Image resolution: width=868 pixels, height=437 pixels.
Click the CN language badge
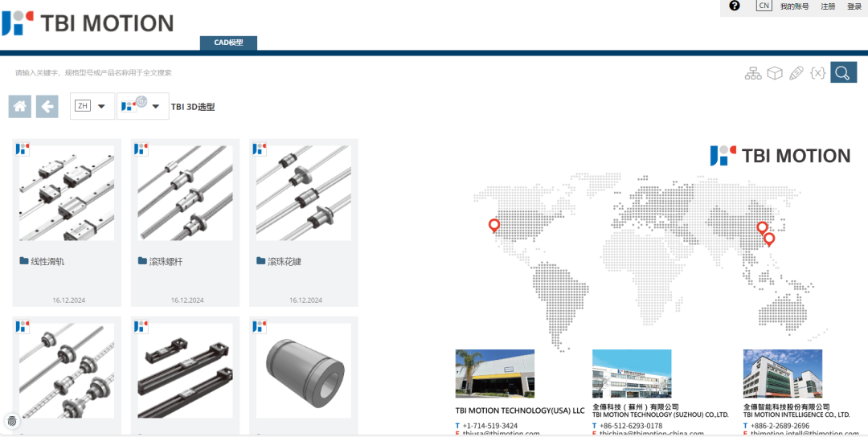[x=764, y=6]
